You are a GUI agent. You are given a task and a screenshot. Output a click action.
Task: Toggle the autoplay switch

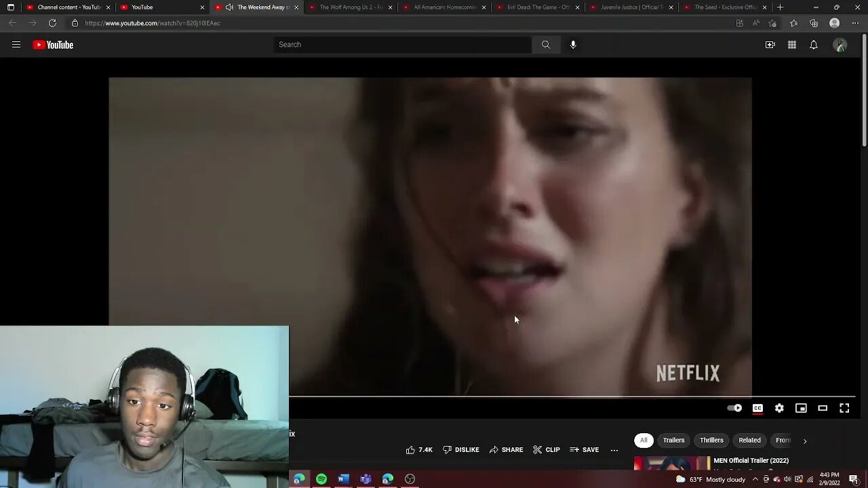click(734, 408)
